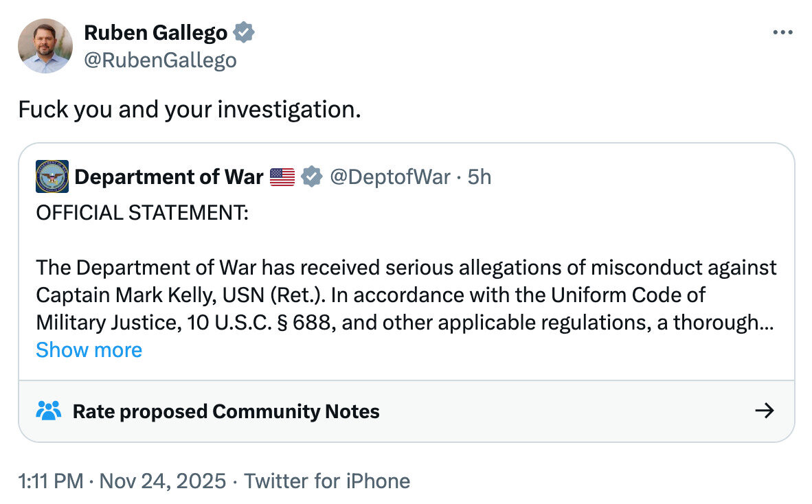Screen dimensions: 812x504
Task: Open the Ruben Gallego display name
Action: pyautogui.click(x=155, y=32)
